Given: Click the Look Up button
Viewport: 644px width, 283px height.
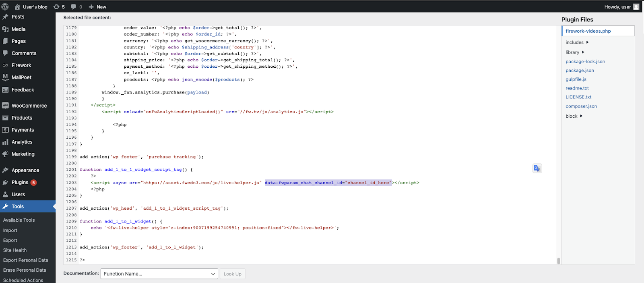Looking at the screenshot, I should [x=233, y=274].
